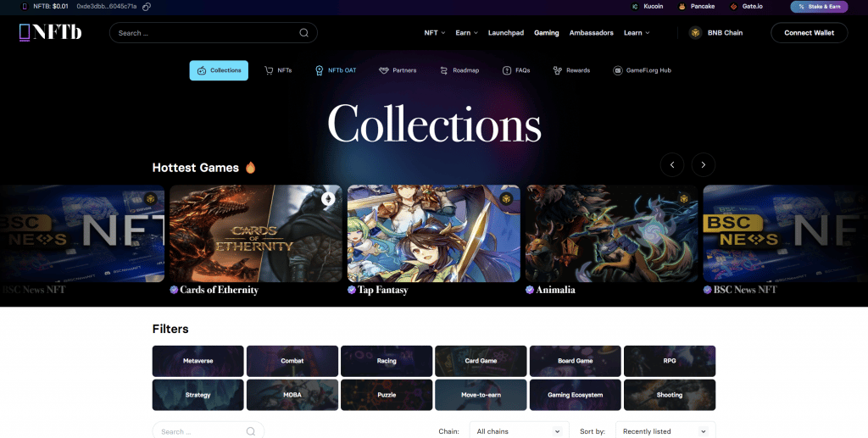
Task: Show previous Hottest Games slide
Action: tap(672, 165)
